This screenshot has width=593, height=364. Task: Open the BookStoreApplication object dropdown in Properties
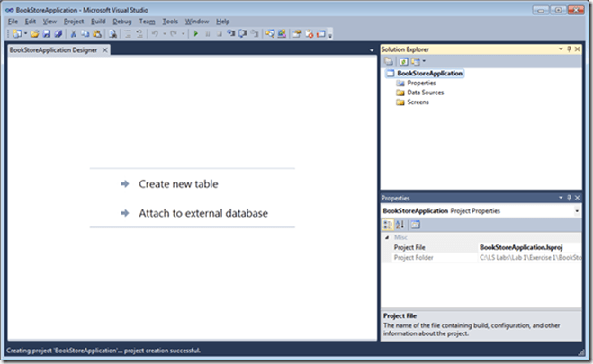tap(576, 210)
